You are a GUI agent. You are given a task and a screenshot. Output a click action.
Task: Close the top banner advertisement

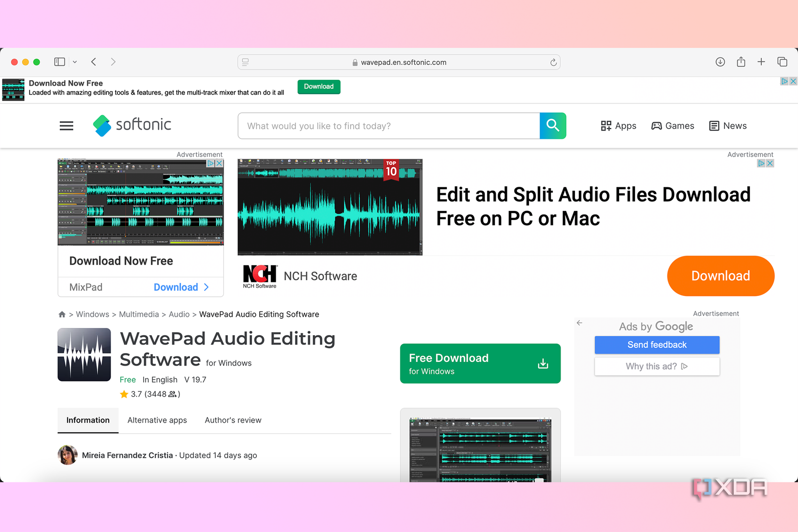793,81
